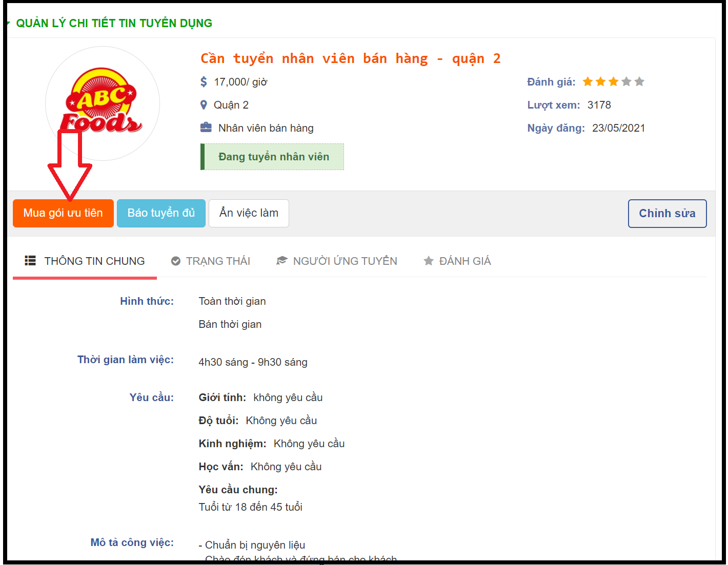Click the Báo tuyển đủ button
728x565 pixels.
point(161,213)
